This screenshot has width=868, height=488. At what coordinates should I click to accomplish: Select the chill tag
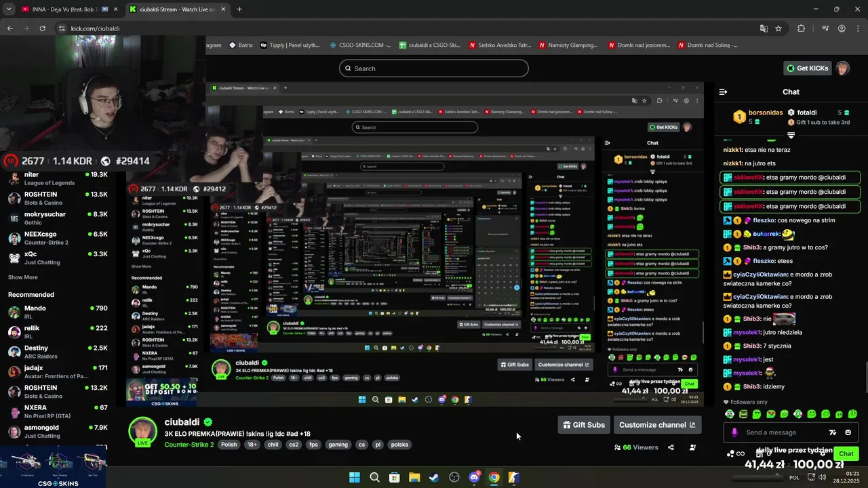(273, 445)
